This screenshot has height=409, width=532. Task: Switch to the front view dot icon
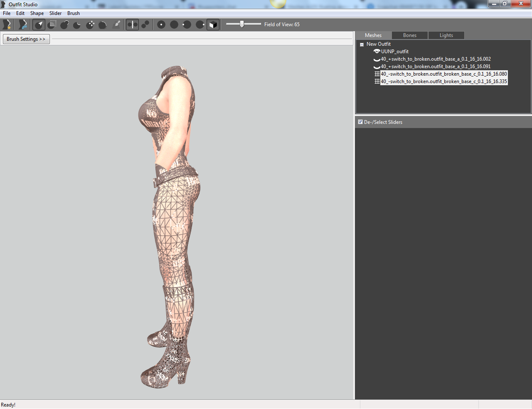pyautogui.click(x=161, y=25)
